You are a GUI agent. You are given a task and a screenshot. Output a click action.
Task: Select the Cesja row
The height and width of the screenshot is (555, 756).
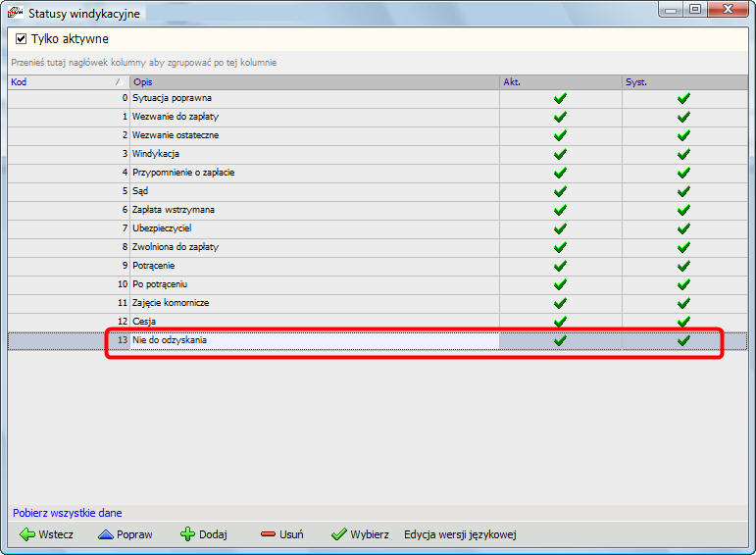(x=378, y=322)
